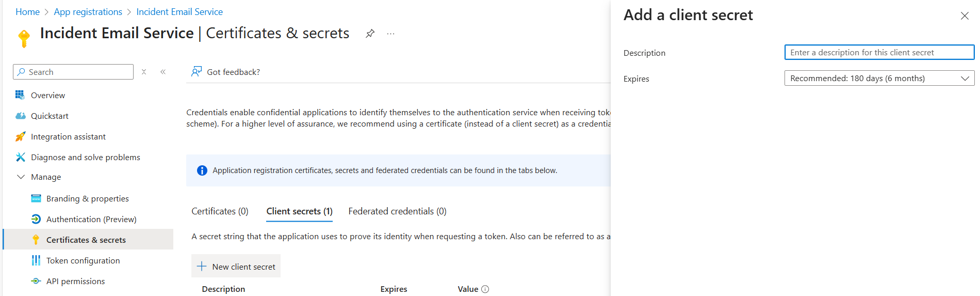Clear the sidebar search with X icon
Viewport: 980px width, 296px height.
click(144, 72)
